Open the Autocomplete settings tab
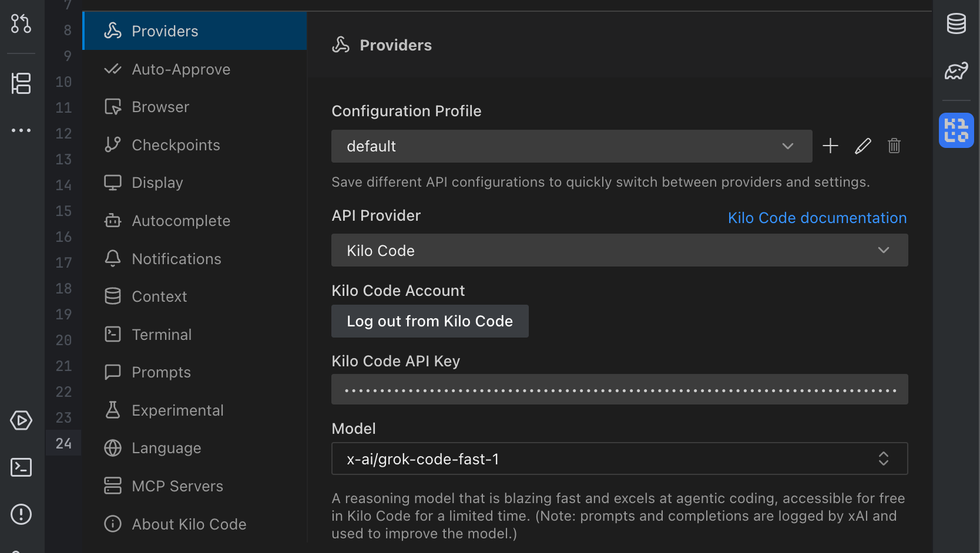This screenshot has height=553, width=980. click(x=195, y=221)
